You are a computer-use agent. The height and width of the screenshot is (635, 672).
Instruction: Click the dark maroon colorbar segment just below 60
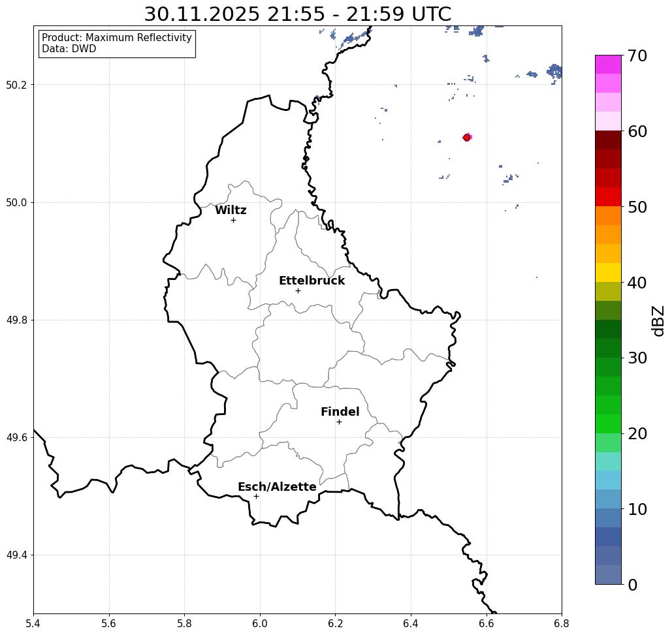608,140
